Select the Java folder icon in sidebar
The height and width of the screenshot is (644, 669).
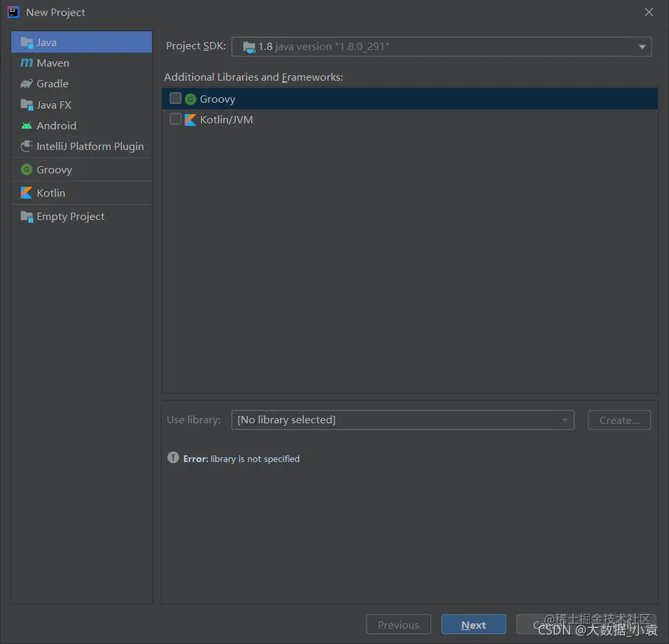point(27,43)
